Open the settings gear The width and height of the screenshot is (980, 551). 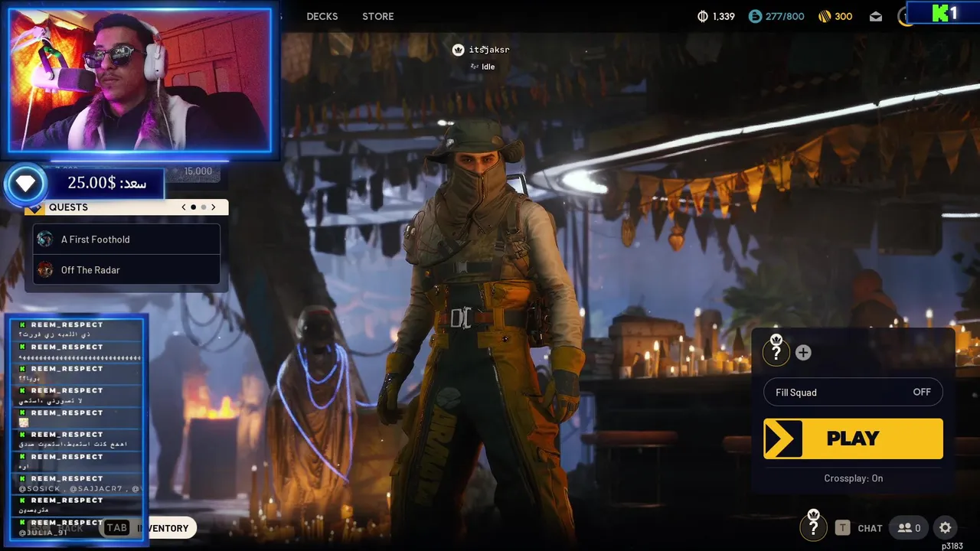point(946,528)
